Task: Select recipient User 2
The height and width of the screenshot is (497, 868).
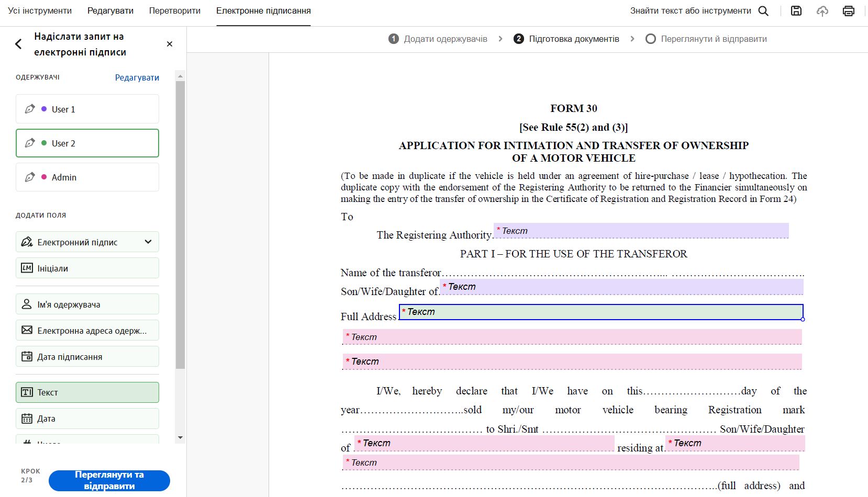Action: pyautogui.click(x=87, y=143)
